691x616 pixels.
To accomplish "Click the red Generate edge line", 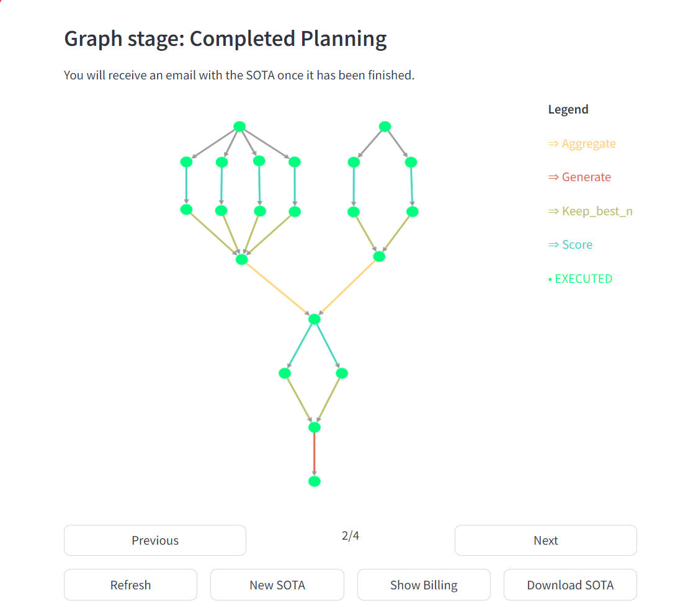I will (x=314, y=454).
